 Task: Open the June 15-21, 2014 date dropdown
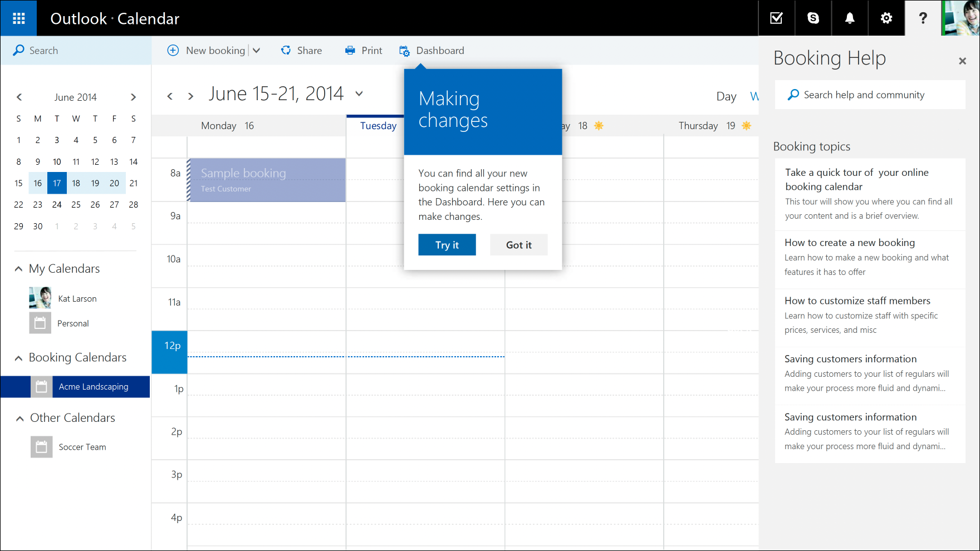[x=359, y=94]
